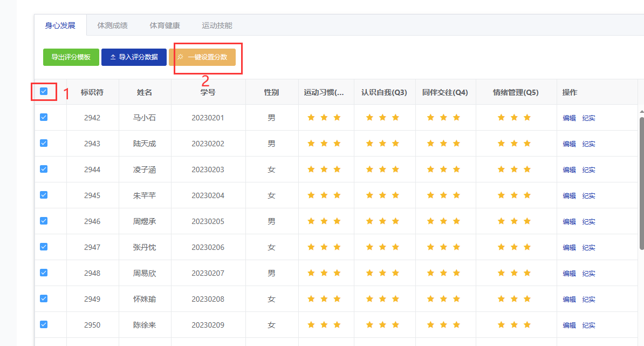Click third star in 认识自我(Q3) for 陈徐来
The width and height of the screenshot is (644, 346).
tap(395, 324)
